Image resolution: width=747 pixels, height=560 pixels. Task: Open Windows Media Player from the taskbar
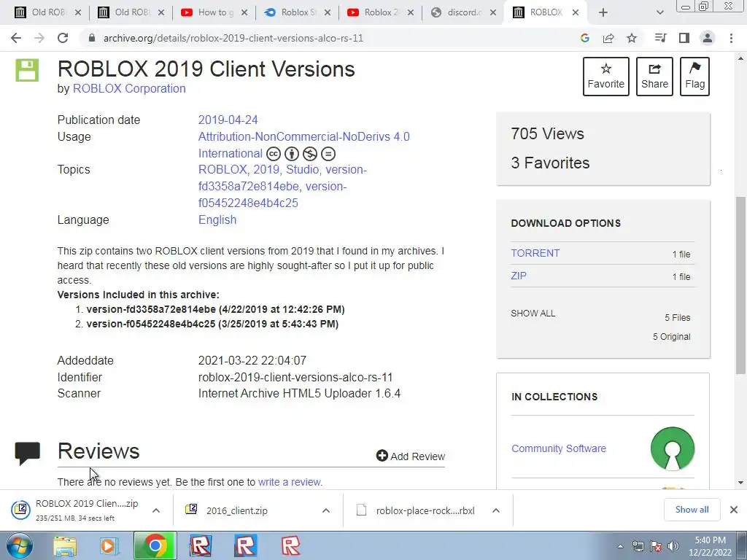109,545
